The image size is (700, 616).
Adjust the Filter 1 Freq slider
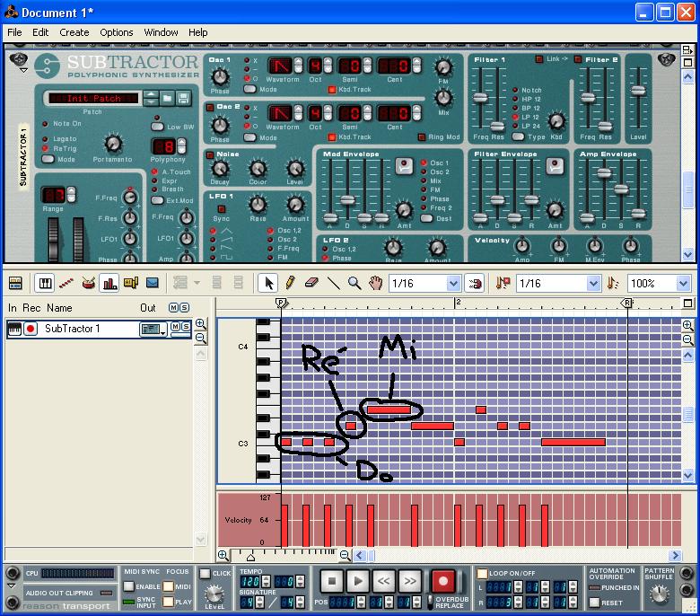coord(480,97)
